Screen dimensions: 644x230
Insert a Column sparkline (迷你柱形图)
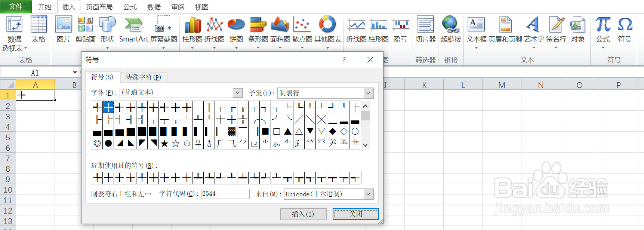coord(379,30)
